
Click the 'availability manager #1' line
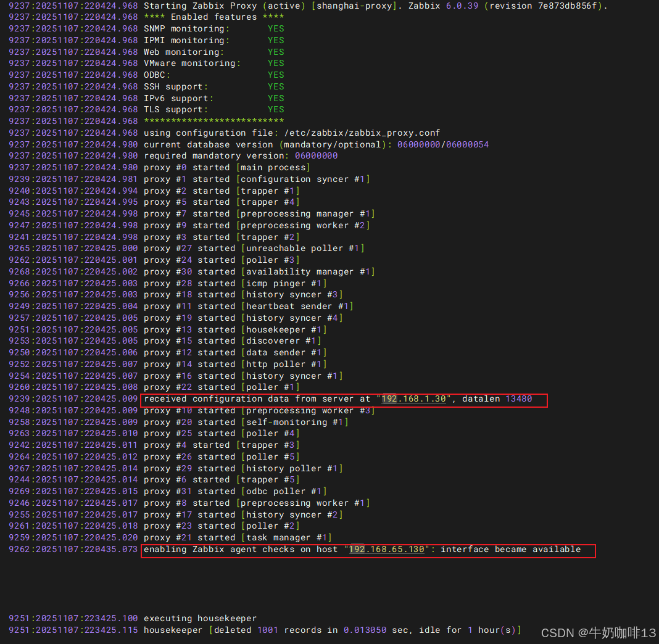coord(192,272)
